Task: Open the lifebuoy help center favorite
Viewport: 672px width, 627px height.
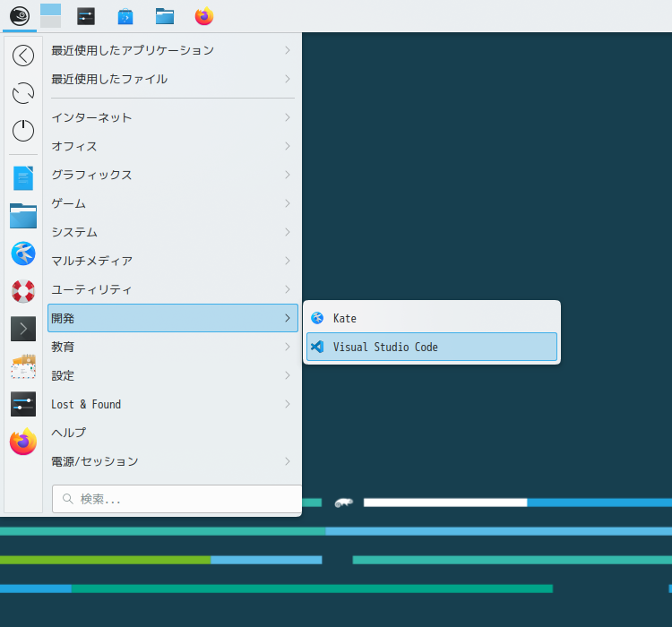Action: 23,291
